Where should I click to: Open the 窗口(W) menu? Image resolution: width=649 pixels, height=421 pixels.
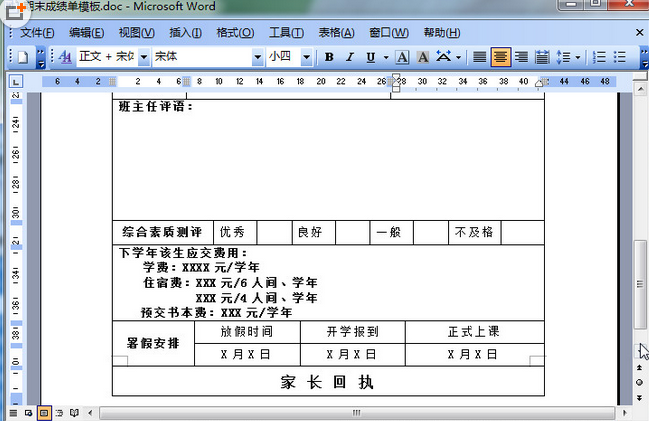389,33
